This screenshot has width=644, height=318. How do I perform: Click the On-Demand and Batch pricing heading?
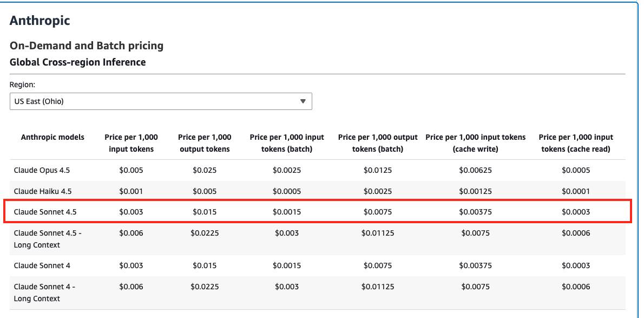pos(87,46)
